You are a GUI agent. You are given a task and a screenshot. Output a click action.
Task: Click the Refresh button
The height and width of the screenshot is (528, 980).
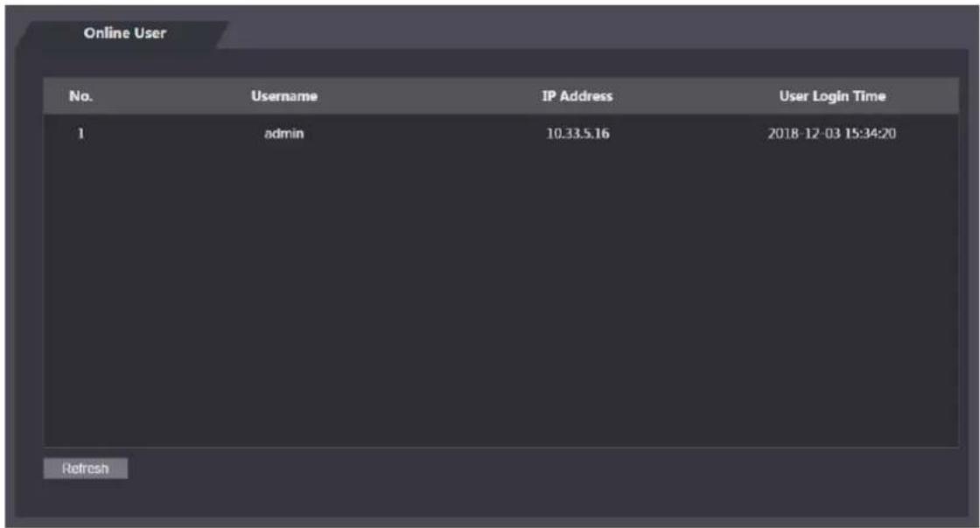tap(86, 468)
